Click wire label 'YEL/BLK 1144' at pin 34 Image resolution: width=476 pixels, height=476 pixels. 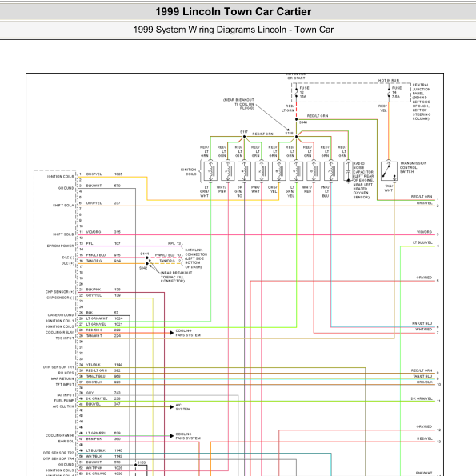[x=104, y=365]
